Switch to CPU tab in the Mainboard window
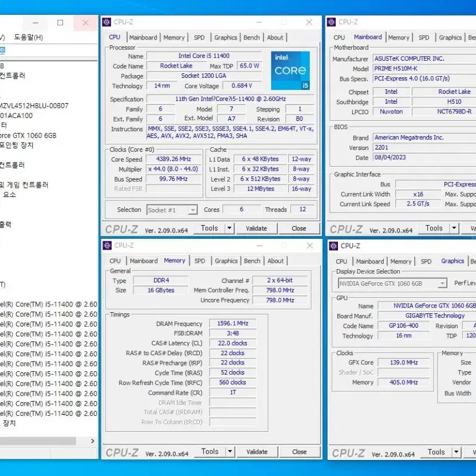The height and width of the screenshot is (476, 476). tap(339, 38)
